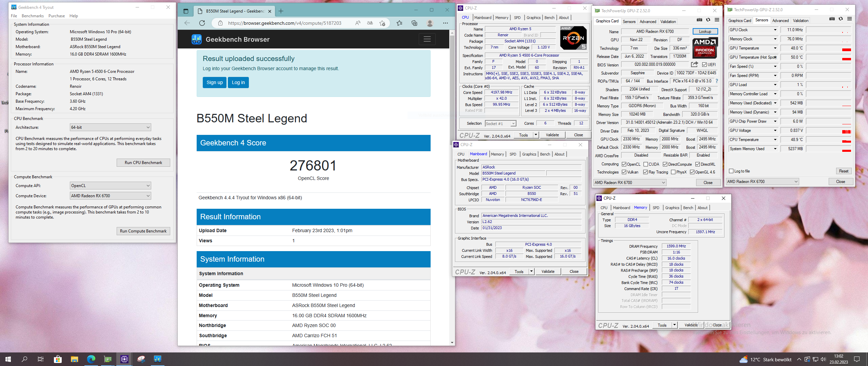Switch to Bench tab in top CPU-Z window

(x=549, y=18)
